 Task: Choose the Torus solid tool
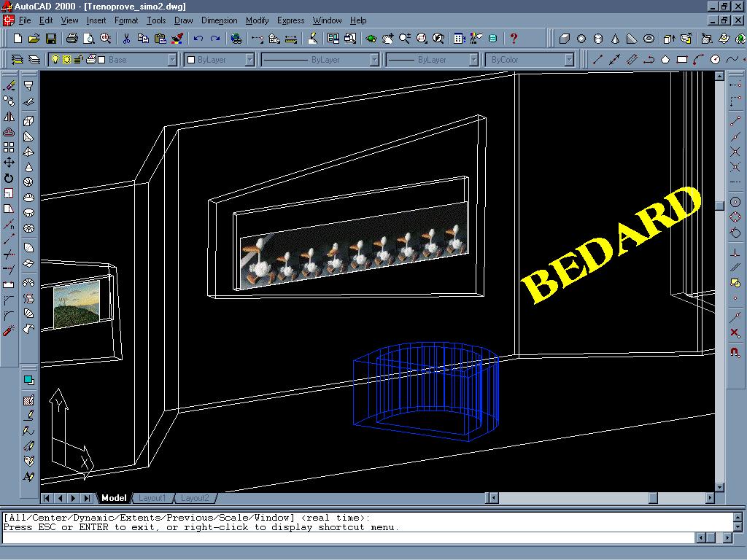[649, 39]
